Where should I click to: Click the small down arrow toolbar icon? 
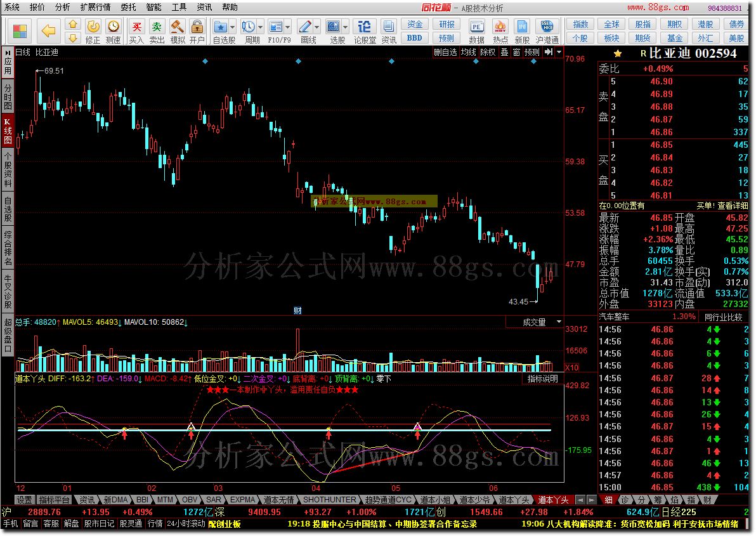[x=72, y=37]
